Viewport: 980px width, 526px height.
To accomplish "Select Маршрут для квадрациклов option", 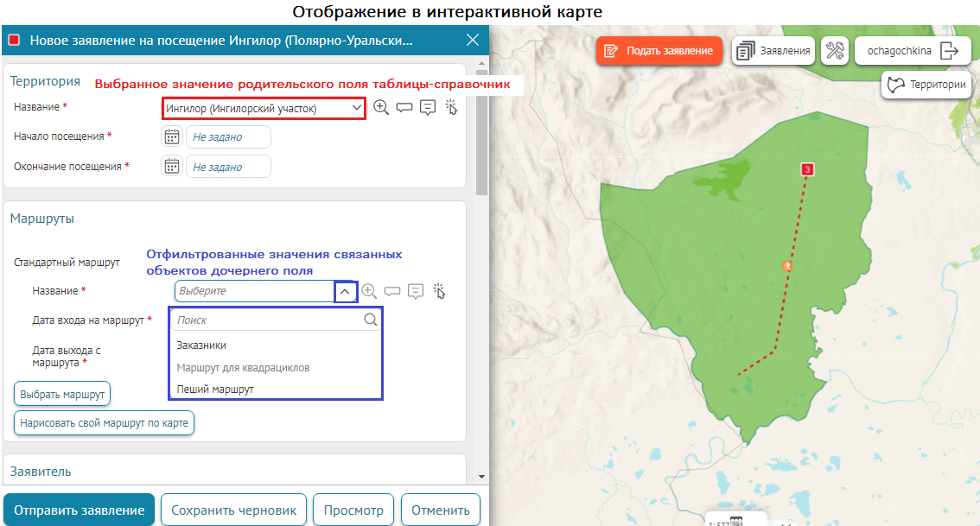I will click(243, 367).
